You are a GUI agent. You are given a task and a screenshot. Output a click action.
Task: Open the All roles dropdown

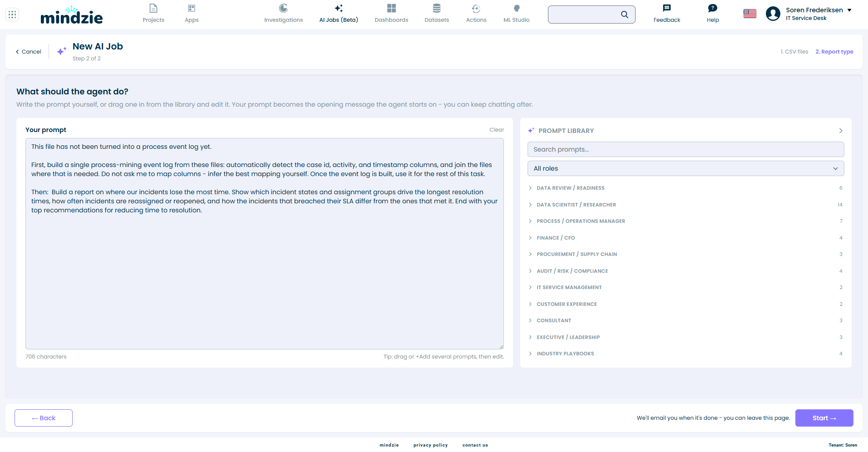click(x=686, y=168)
